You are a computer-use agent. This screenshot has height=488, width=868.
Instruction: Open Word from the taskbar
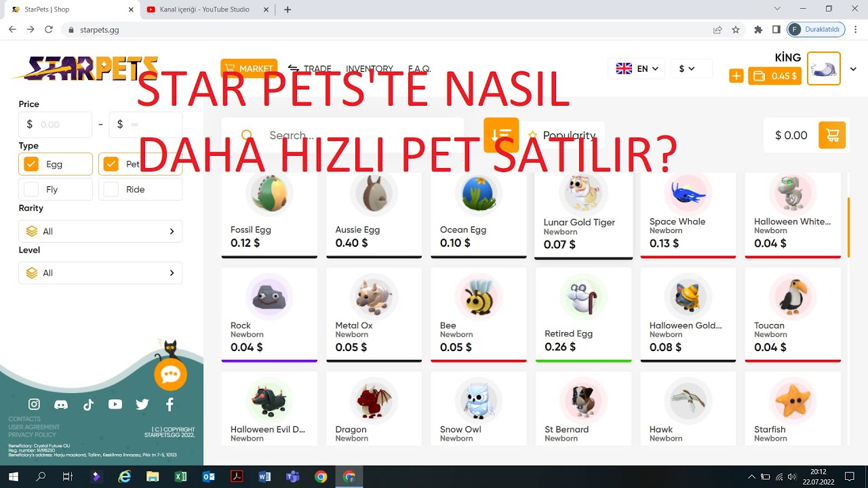click(x=264, y=476)
